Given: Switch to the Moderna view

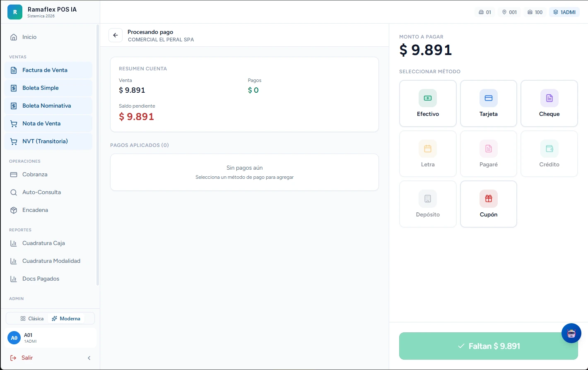Looking at the screenshot, I should tap(66, 319).
